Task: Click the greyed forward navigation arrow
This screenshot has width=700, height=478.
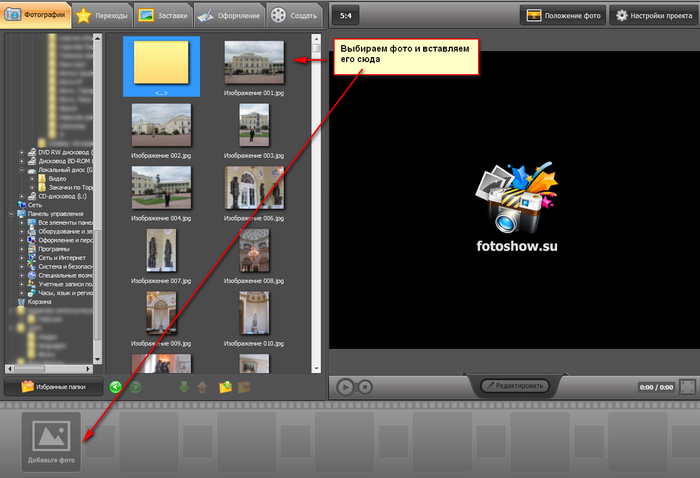Action: [135, 387]
